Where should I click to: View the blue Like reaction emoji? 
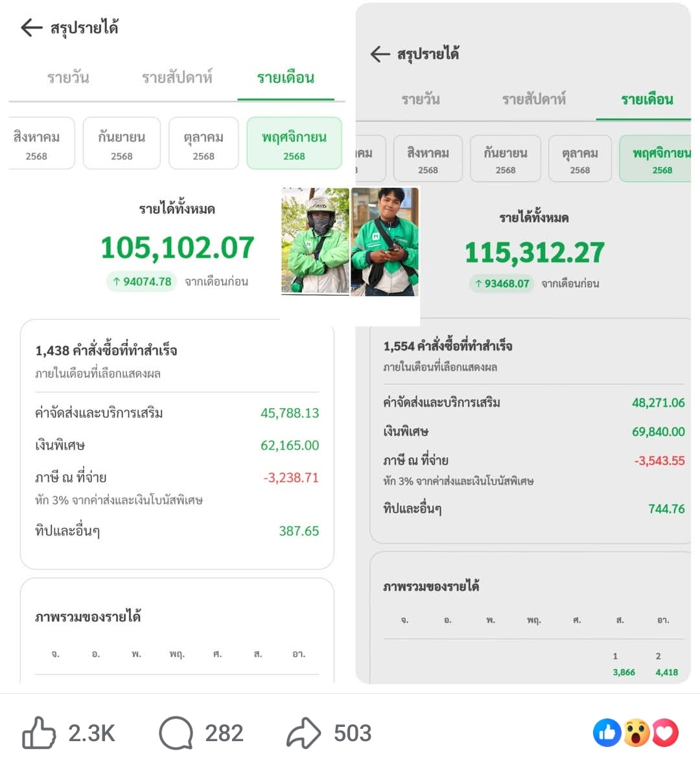click(x=607, y=733)
